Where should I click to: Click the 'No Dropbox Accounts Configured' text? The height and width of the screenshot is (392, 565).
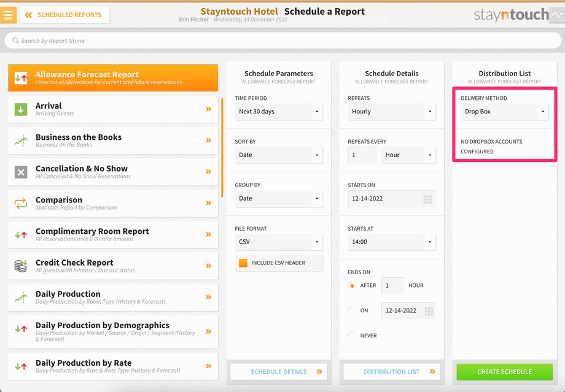491,147
